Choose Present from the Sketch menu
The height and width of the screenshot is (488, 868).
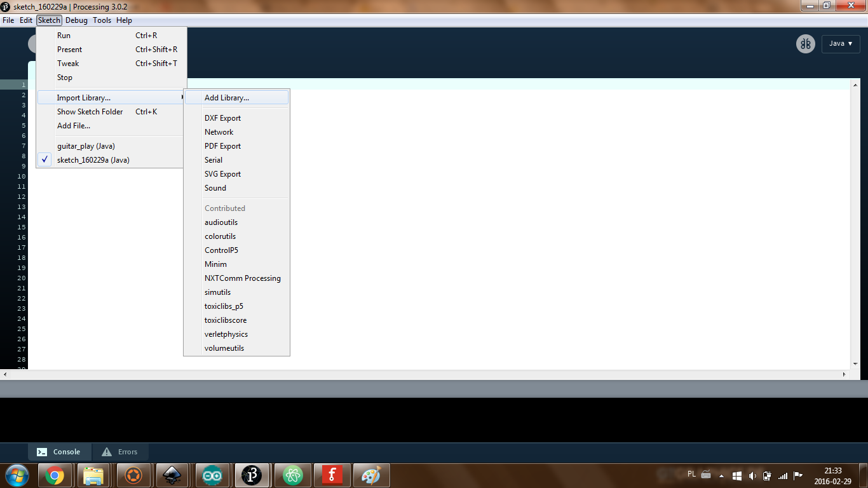111,50
